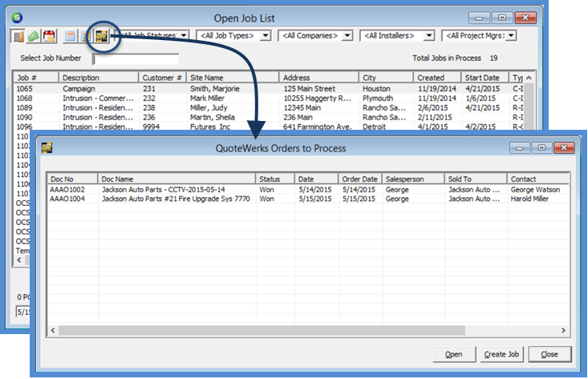588x379 pixels.
Task: Sort by Contact column header
Action: point(538,179)
